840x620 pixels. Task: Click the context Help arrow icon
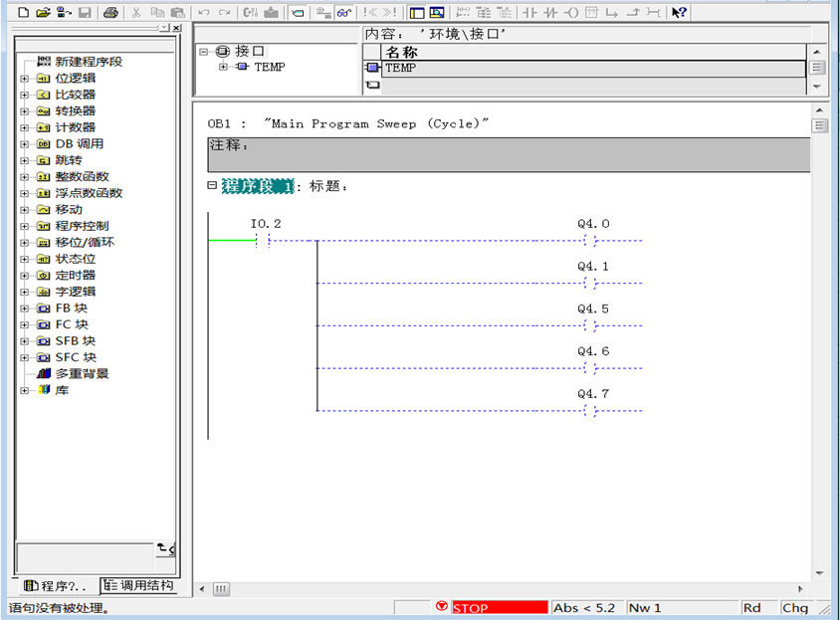(679, 13)
